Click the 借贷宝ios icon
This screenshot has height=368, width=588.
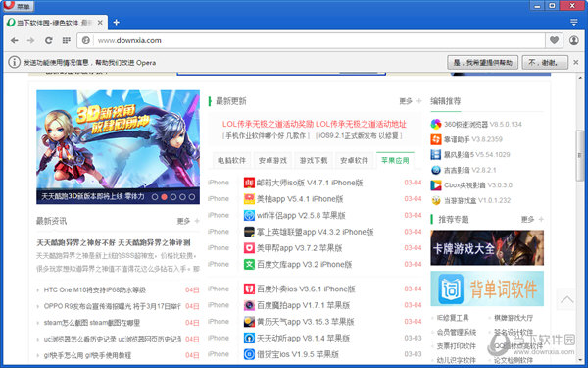pyautogui.click(x=249, y=354)
